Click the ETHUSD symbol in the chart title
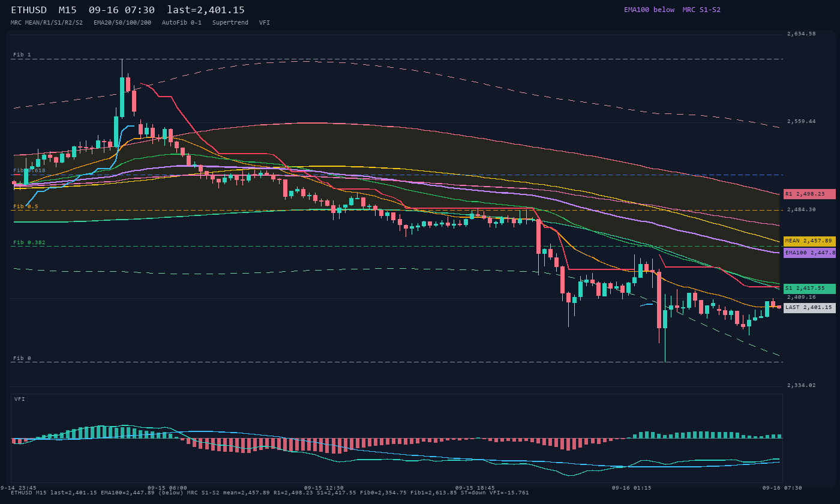This screenshot has height=504, width=840. click(29, 10)
